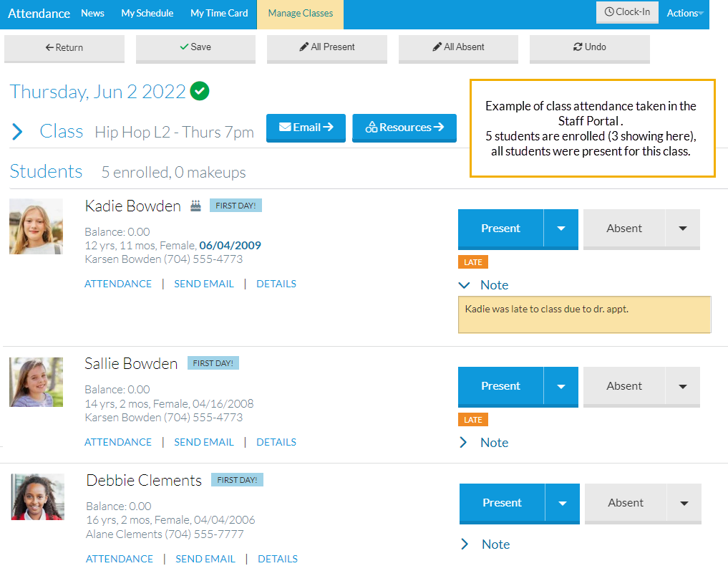The height and width of the screenshot is (576, 728).
Task: Click SEND EMAIL for Sallie Bowden
Action: point(204,442)
